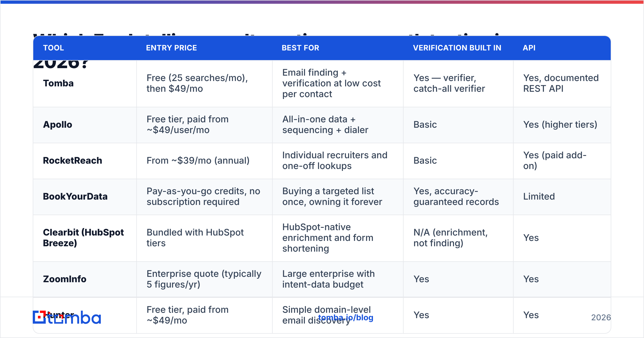
Task: Click the Clearbit (HubSpot Breeze) cell
Action: pyautogui.click(x=85, y=238)
